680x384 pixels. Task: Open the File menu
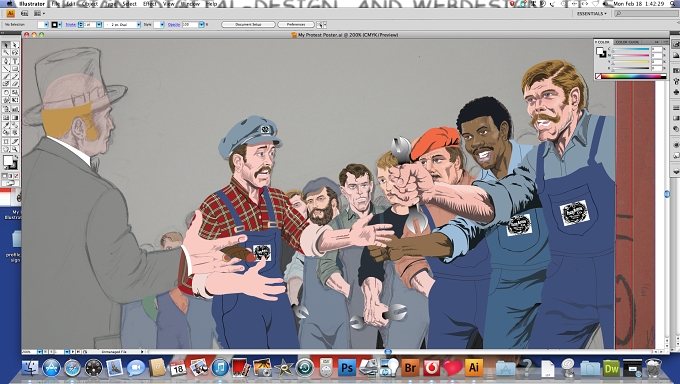point(55,4)
